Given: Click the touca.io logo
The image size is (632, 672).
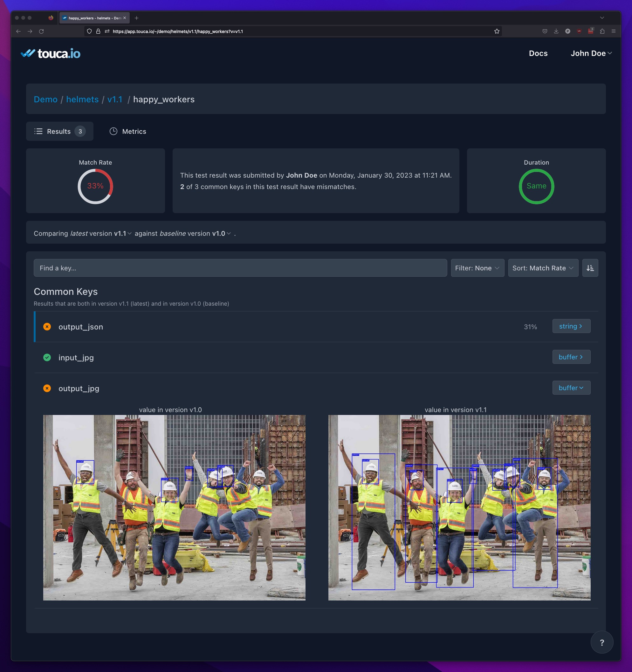Looking at the screenshot, I should pyautogui.click(x=50, y=53).
